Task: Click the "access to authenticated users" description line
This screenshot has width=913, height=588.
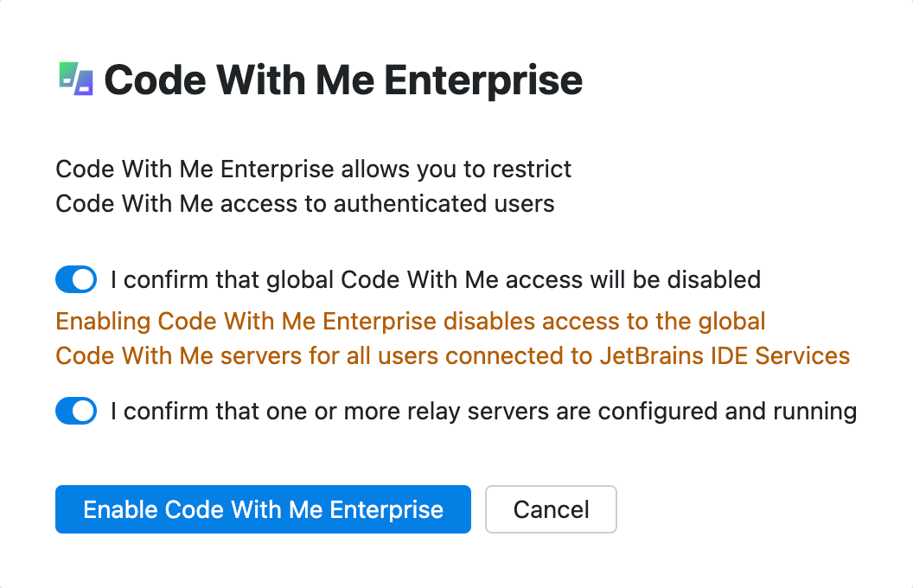Action: 305,204
